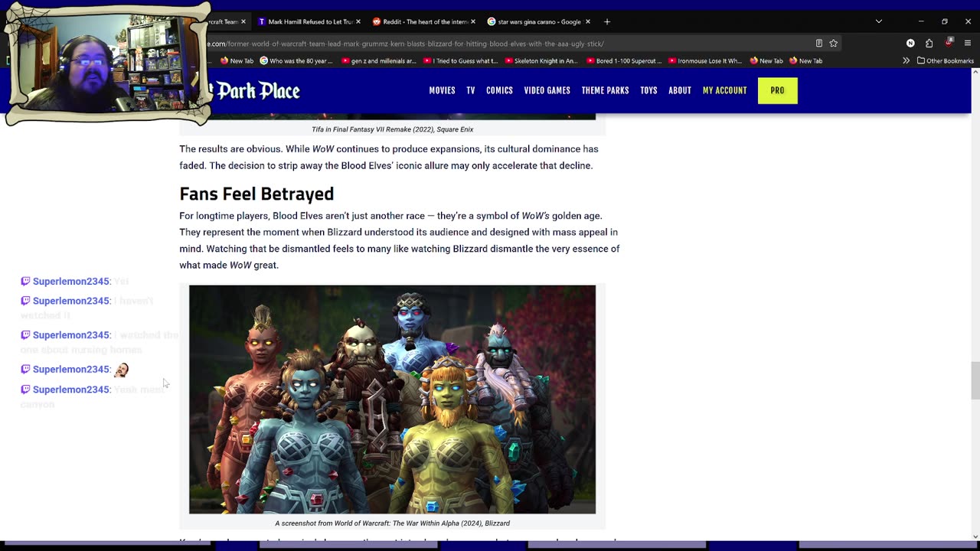Toggle reader view icon in address bar

point(818,44)
